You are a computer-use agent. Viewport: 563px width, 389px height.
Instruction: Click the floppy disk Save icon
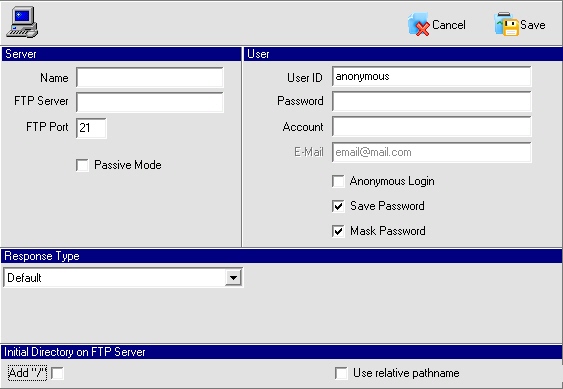pos(507,24)
